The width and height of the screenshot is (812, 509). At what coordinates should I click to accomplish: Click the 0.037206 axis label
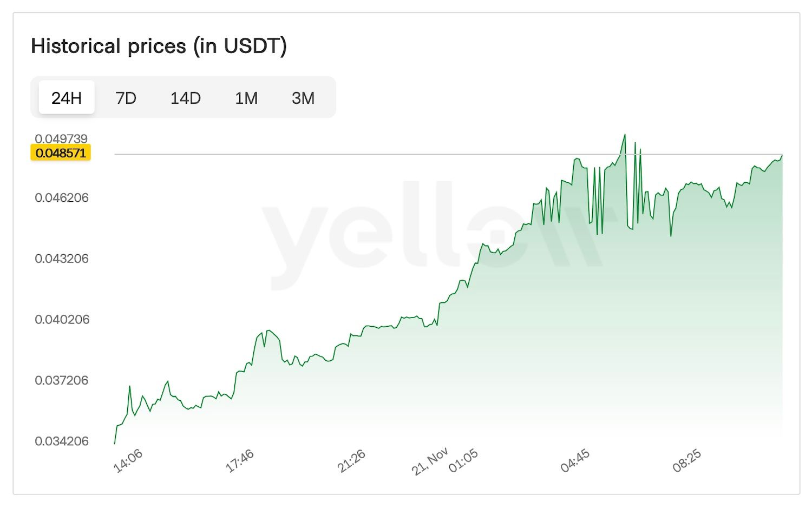click(62, 380)
